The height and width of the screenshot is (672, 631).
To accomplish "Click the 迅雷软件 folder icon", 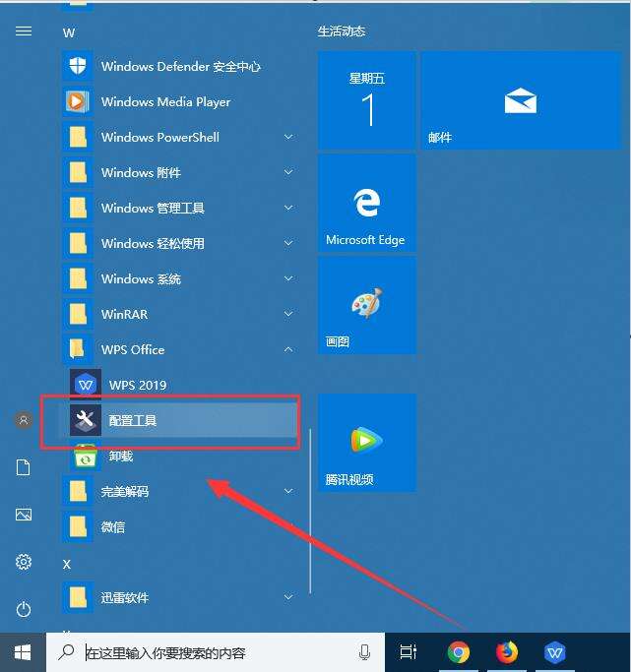I will point(78,597).
